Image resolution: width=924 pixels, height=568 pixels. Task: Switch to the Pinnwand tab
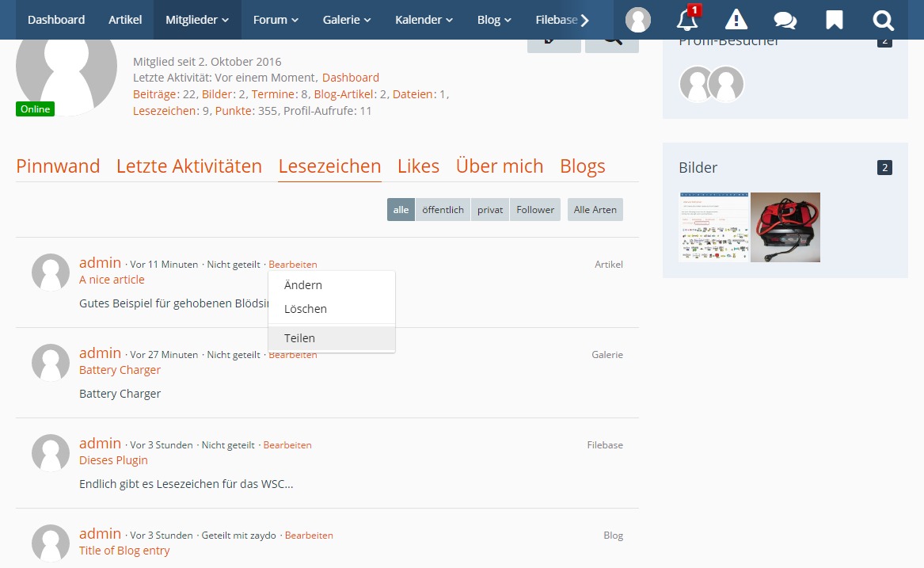coord(58,166)
